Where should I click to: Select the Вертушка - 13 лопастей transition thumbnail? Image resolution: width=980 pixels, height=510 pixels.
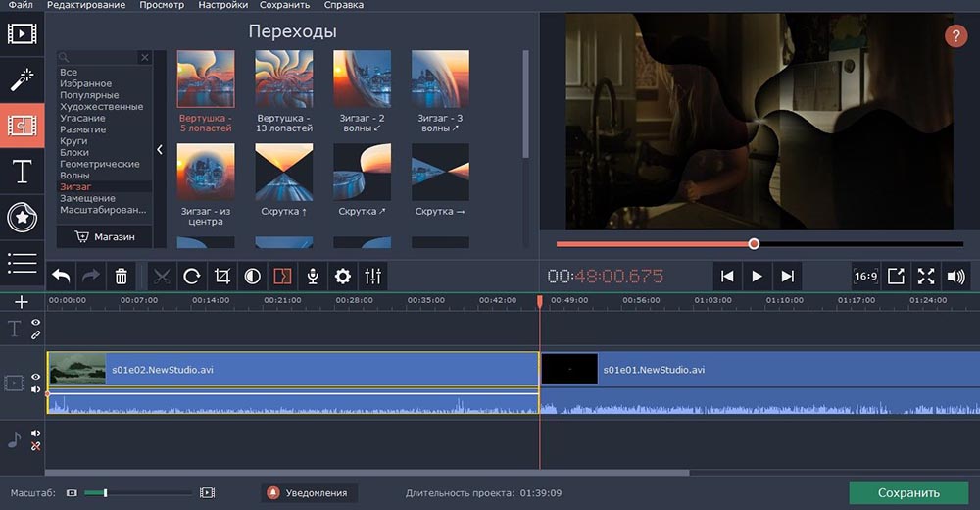point(284,79)
